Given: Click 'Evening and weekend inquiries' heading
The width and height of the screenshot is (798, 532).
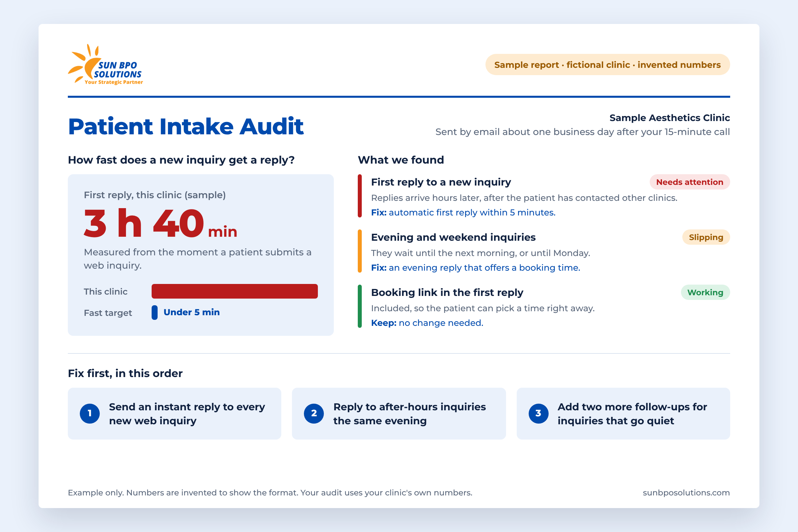Looking at the screenshot, I should click(453, 237).
